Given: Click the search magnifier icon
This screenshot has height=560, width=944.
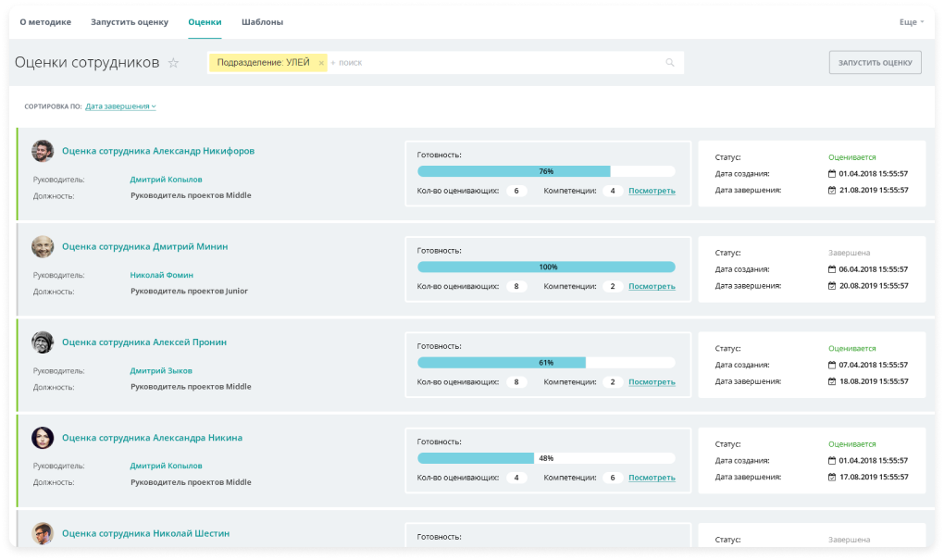Looking at the screenshot, I should 669,63.
